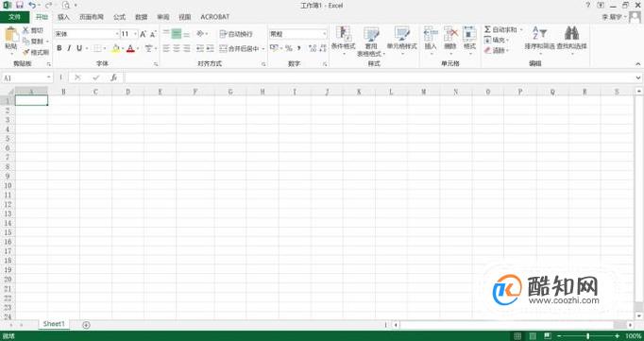The image size is (644, 341).
Task: Decrease indent icon
Action: point(200,48)
